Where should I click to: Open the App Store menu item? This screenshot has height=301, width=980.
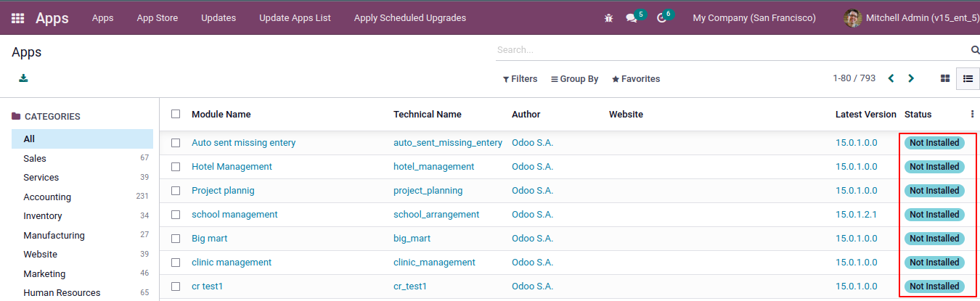pos(157,18)
